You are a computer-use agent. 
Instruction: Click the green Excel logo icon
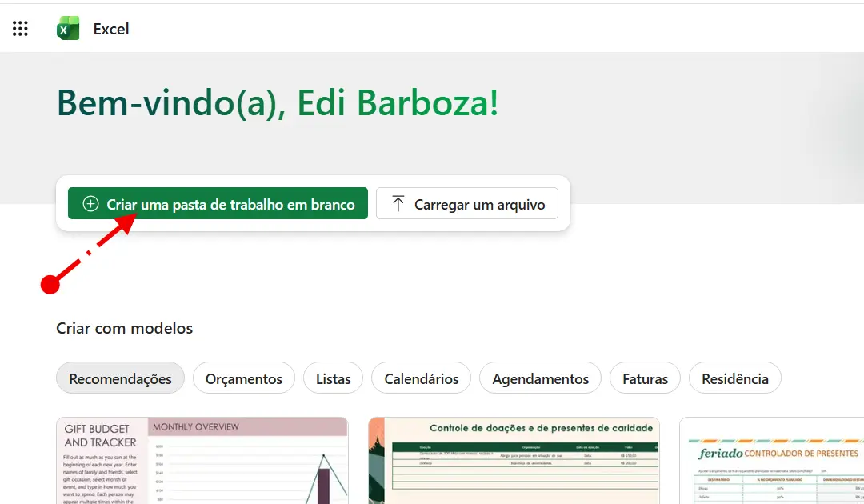point(67,27)
